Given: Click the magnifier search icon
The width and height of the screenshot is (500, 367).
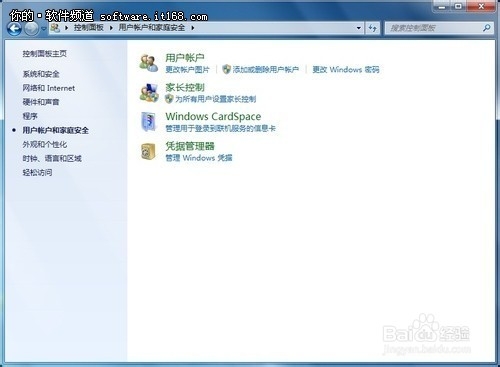Looking at the screenshot, I should (x=487, y=28).
